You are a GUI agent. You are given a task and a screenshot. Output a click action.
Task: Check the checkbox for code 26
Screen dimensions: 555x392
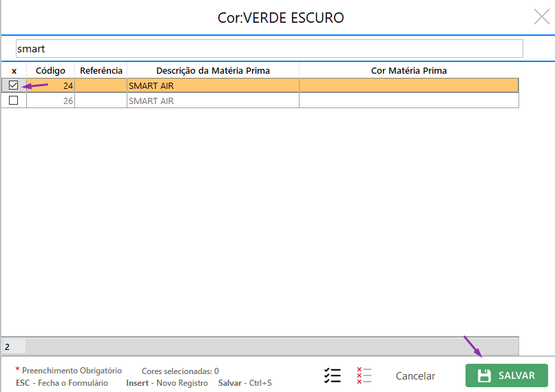pos(13,101)
